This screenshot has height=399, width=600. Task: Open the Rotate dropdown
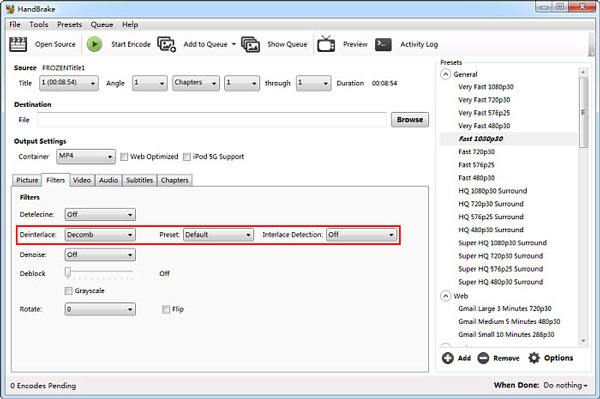tap(100, 309)
